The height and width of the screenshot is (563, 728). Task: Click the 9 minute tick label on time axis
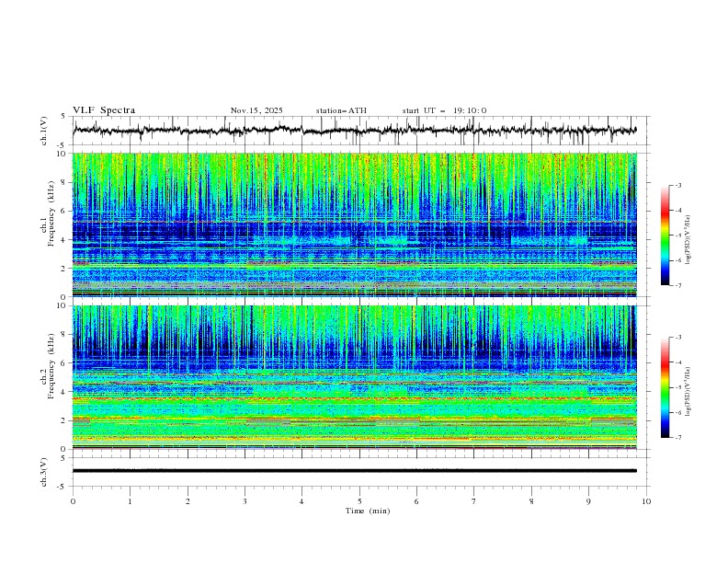coord(588,501)
